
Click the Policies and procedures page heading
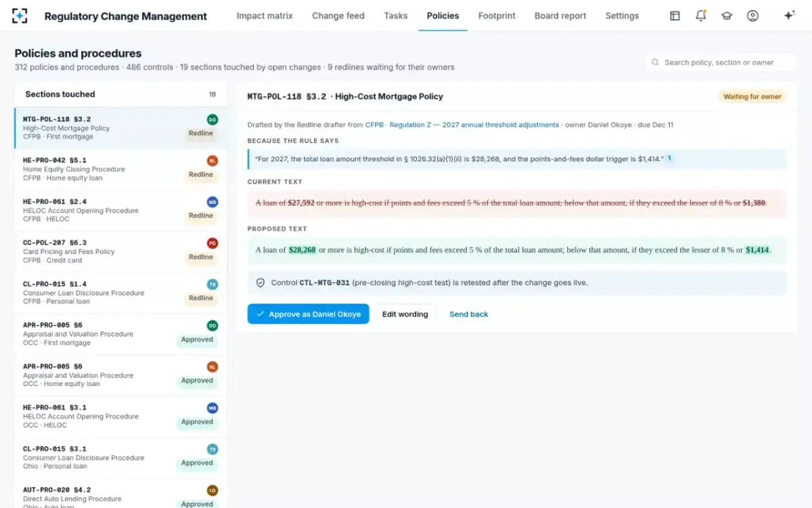78,54
